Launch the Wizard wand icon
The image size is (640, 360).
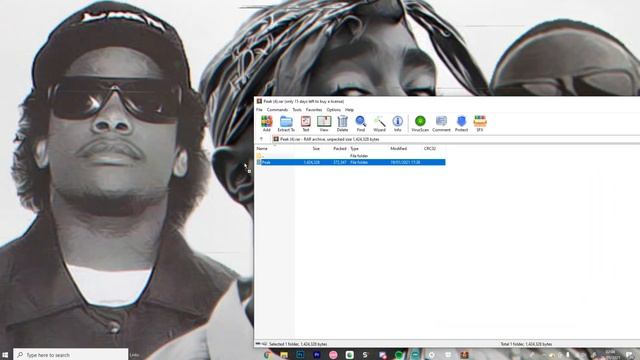point(379,123)
